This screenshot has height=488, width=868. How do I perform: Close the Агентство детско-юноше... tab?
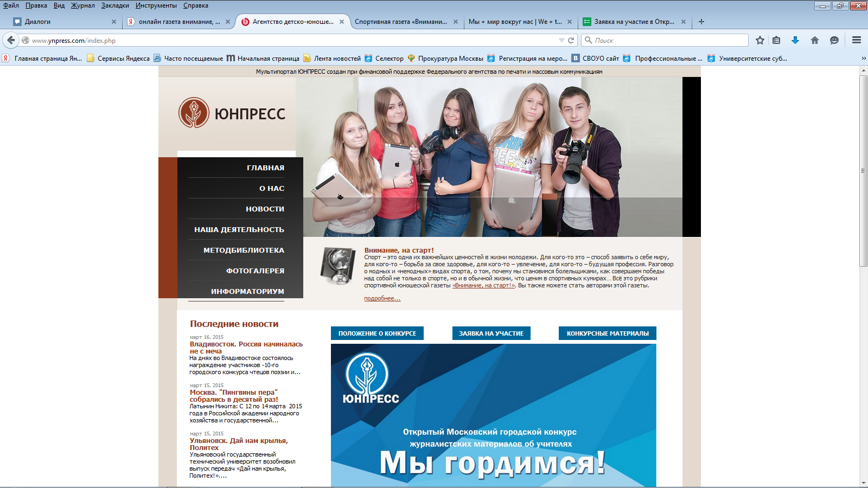pos(342,22)
